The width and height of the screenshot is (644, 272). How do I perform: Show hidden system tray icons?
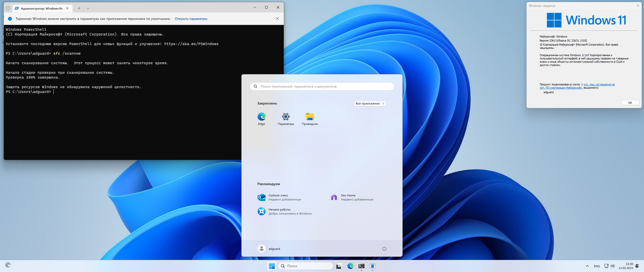click(587, 266)
